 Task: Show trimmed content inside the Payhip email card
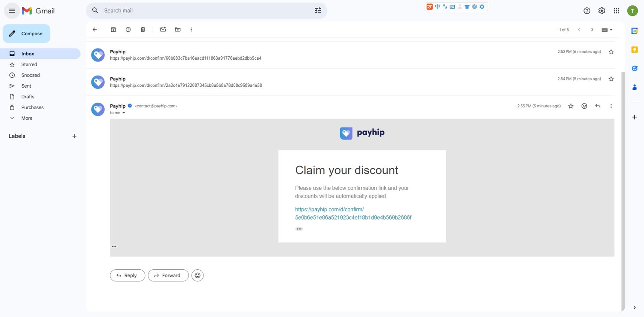click(x=299, y=229)
